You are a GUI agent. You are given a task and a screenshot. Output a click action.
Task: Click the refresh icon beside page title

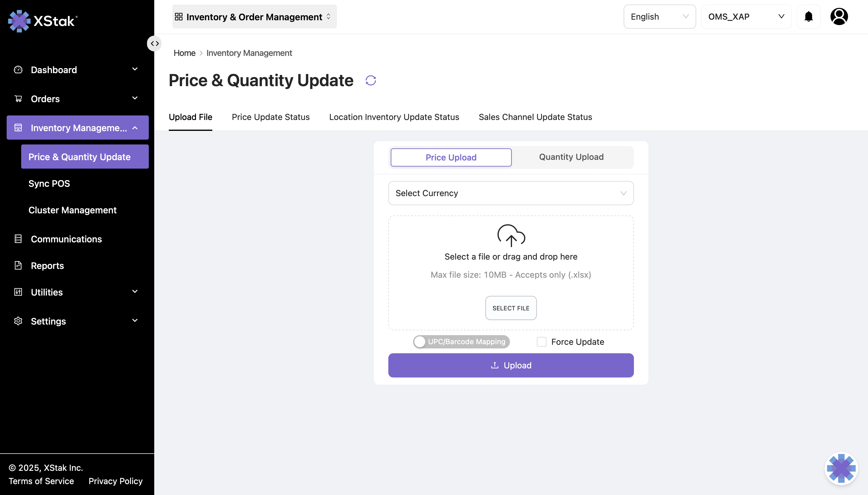[370, 81]
